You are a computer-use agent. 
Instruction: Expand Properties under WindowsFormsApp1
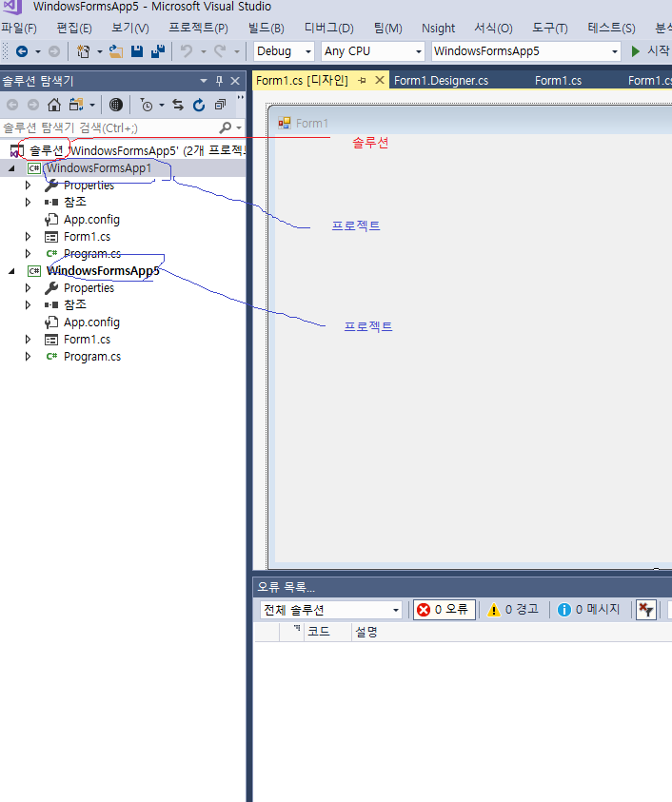click(x=28, y=186)
